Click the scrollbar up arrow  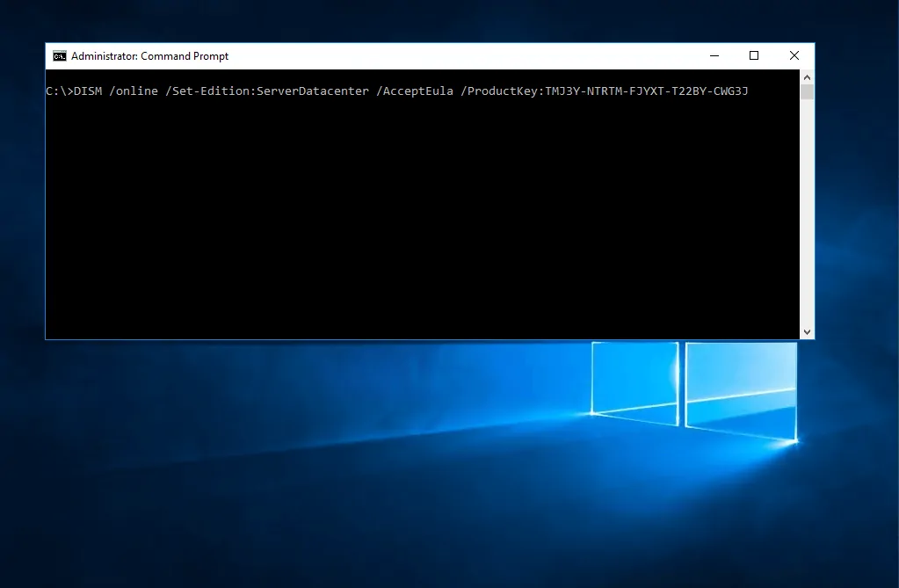[807, 76]
